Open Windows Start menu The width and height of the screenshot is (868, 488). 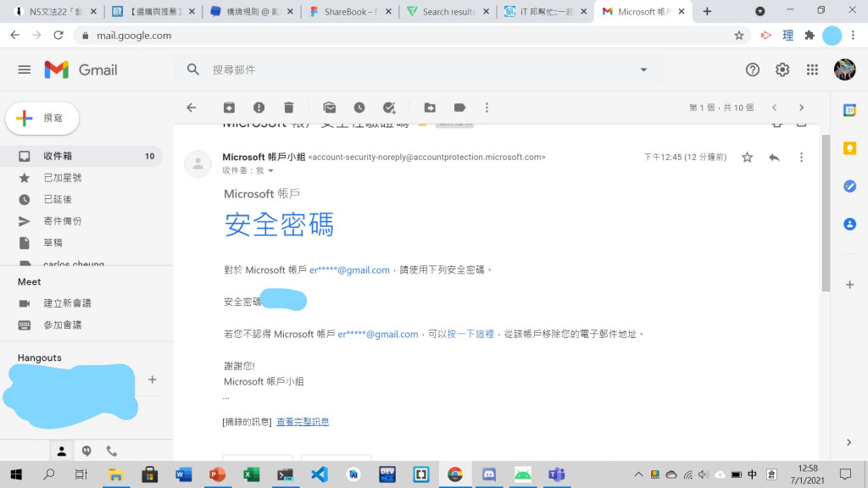pos(16,474)
